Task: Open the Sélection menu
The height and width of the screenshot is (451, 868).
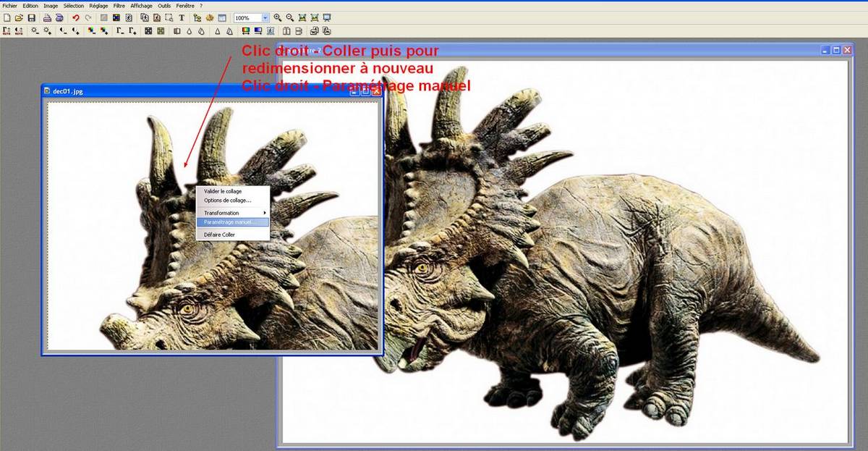Action: (x=73, y=5)
